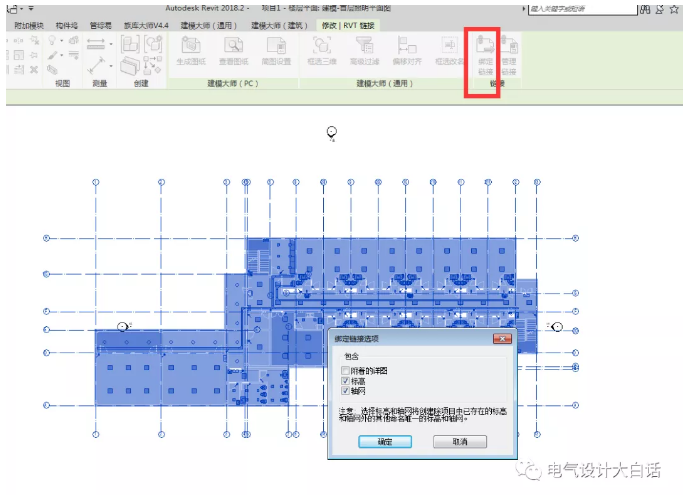Switch to 构件坞 ribbon tab
687x495 pixels.
66,25
